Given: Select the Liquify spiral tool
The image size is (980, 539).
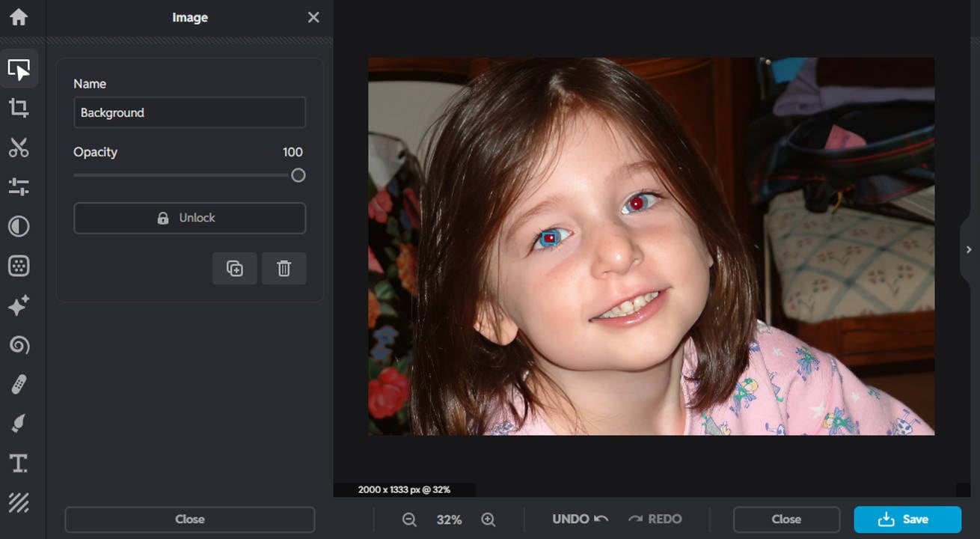Looking at the screenshot, I should tap(19, 345).
